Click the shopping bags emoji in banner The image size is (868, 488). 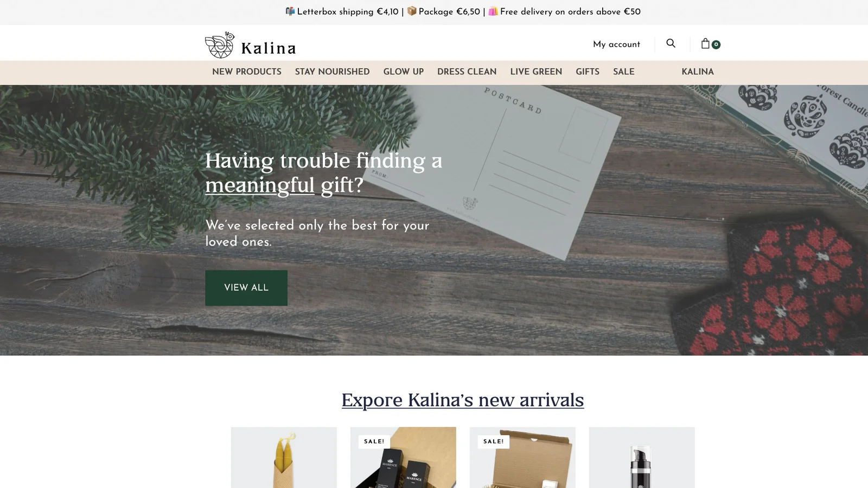493,11
